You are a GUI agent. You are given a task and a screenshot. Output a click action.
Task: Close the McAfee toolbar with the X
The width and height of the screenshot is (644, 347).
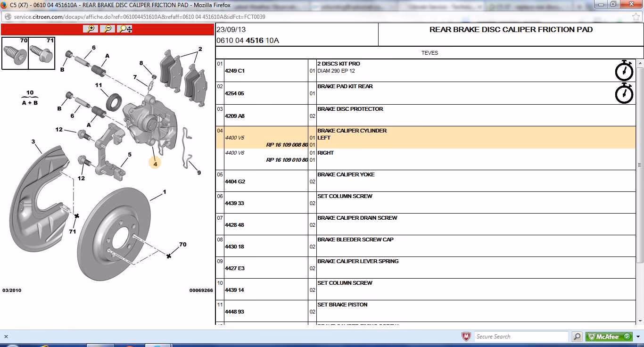[x=6, y=337]
